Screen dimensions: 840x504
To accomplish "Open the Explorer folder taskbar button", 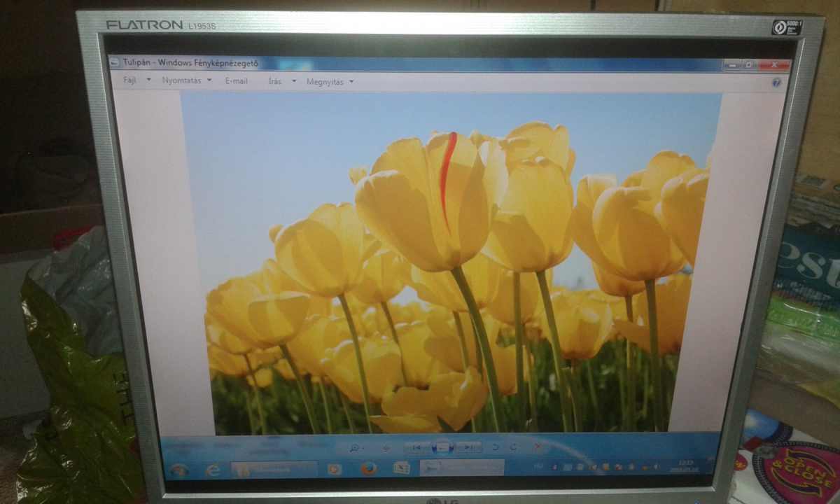I will 273,470.
